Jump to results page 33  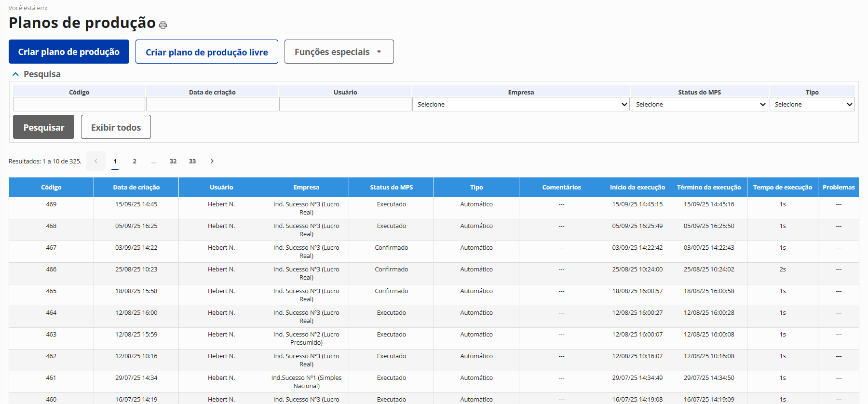192,162
